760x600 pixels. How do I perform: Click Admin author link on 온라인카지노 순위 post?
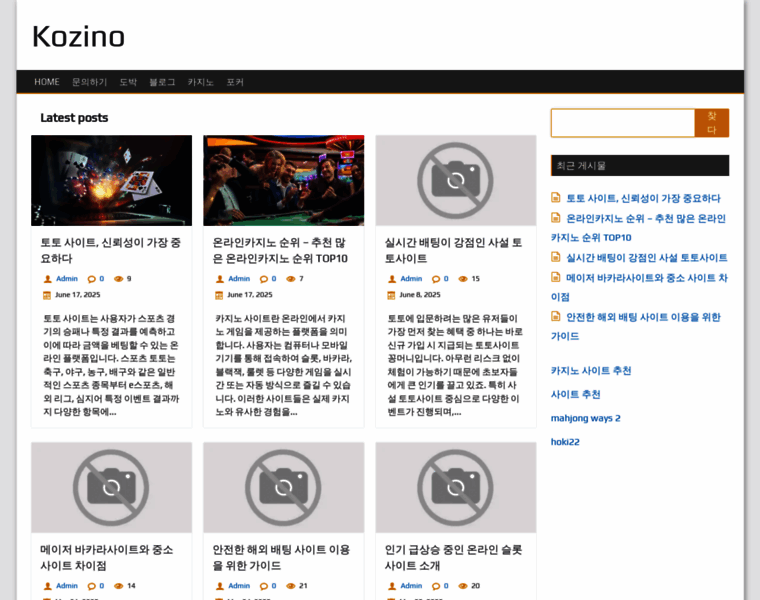tap(239, 279)
